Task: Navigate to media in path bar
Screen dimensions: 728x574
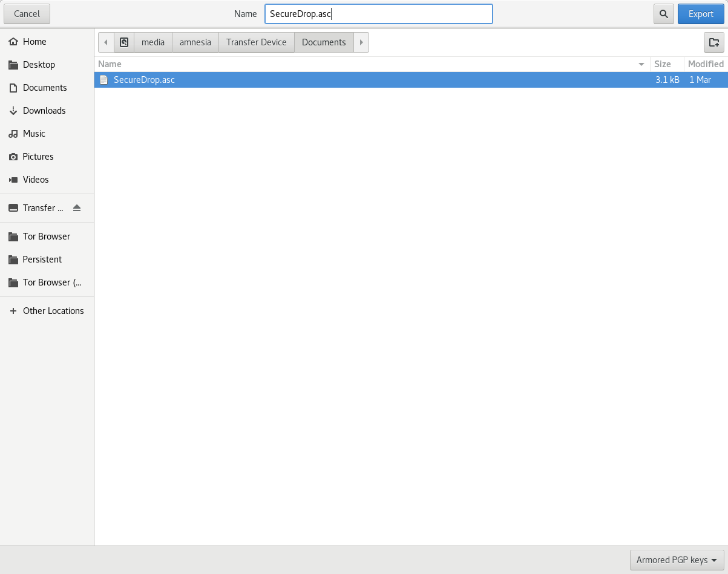Action: 153,42
